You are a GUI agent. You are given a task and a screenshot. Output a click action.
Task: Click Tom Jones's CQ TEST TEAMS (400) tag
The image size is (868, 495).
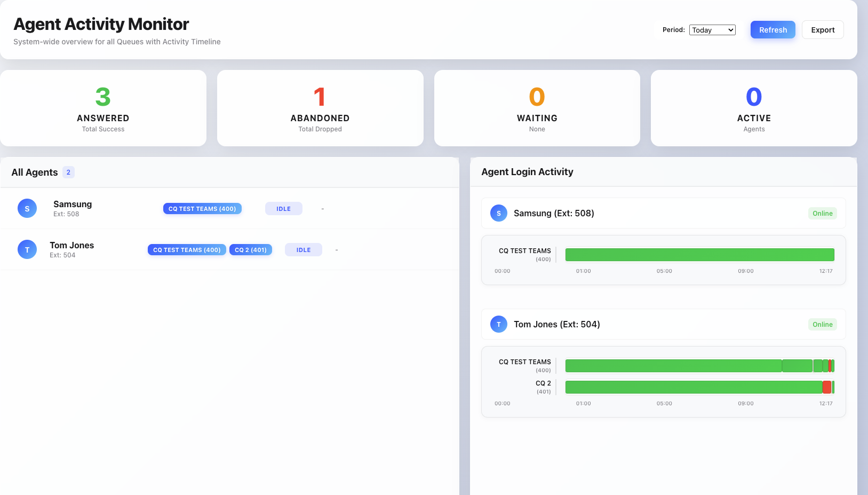click(187, 250)
